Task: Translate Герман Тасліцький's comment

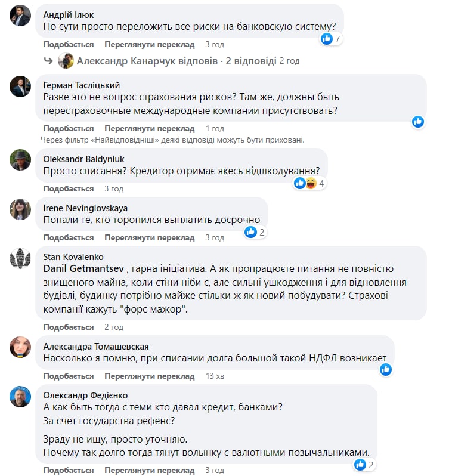Action: tap(149, 128)
